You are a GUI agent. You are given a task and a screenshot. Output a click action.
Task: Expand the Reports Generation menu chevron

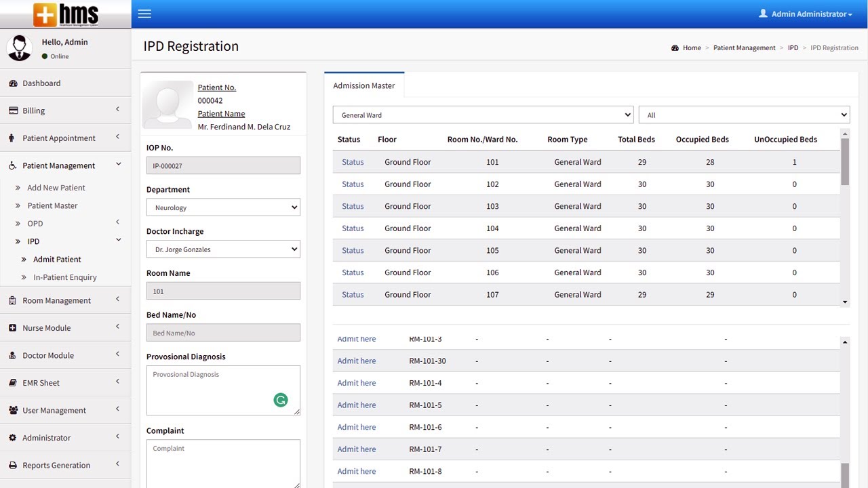pos(117,464)
